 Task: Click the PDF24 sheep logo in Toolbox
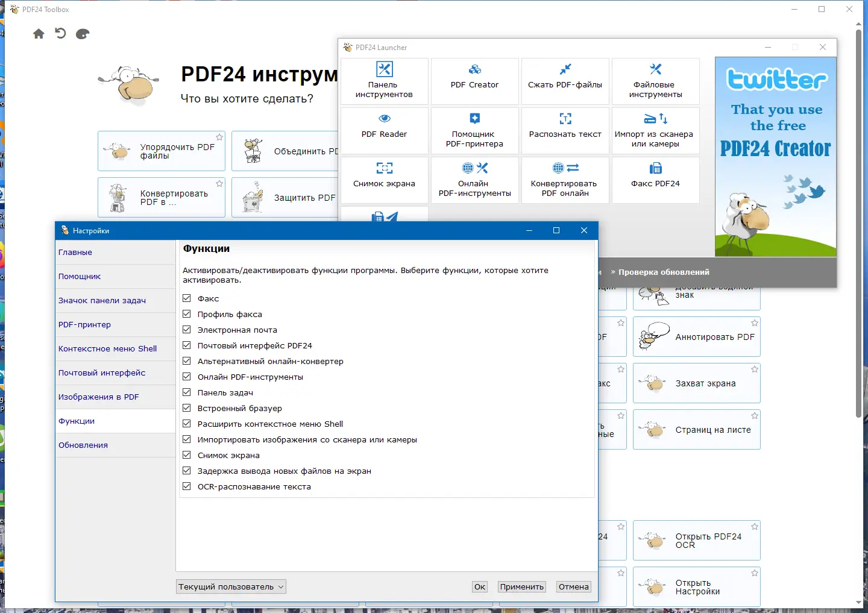point(129,84)
